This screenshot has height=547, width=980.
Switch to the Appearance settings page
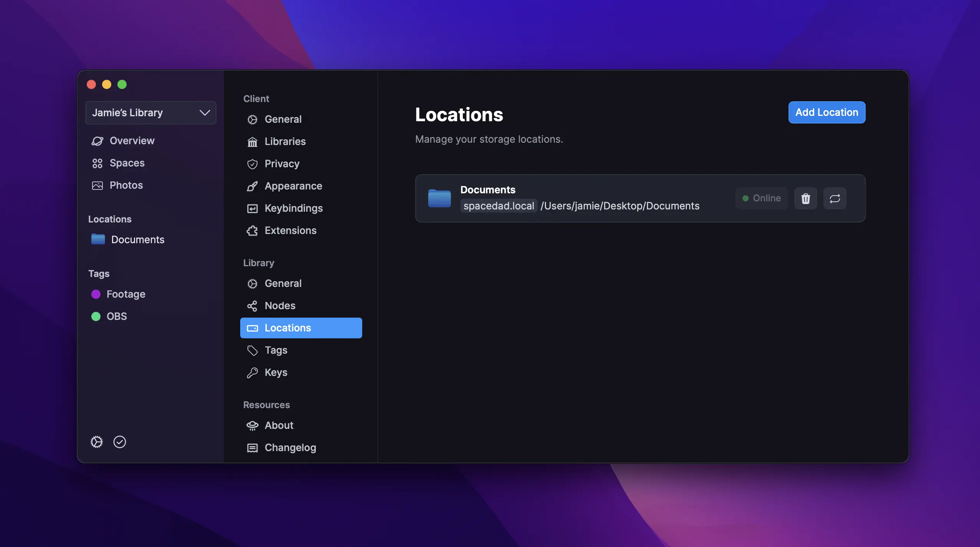(x=293, y=186)
